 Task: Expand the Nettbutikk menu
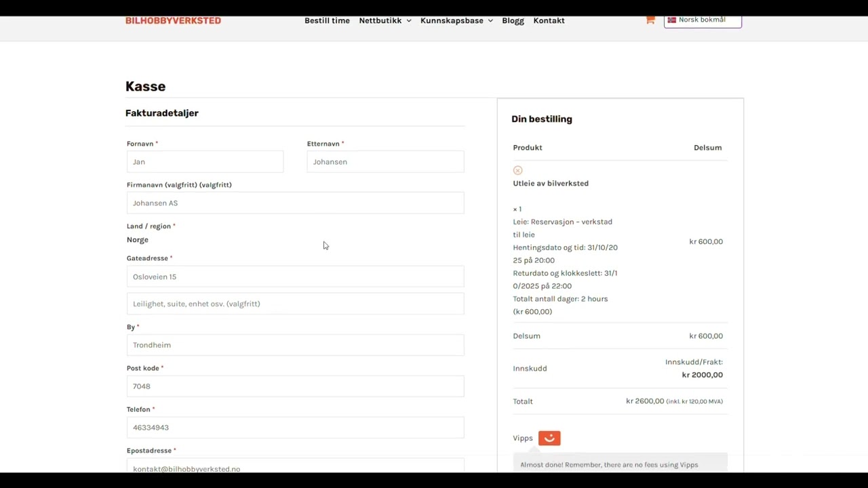pyautogui.click(x=385, y=20)
